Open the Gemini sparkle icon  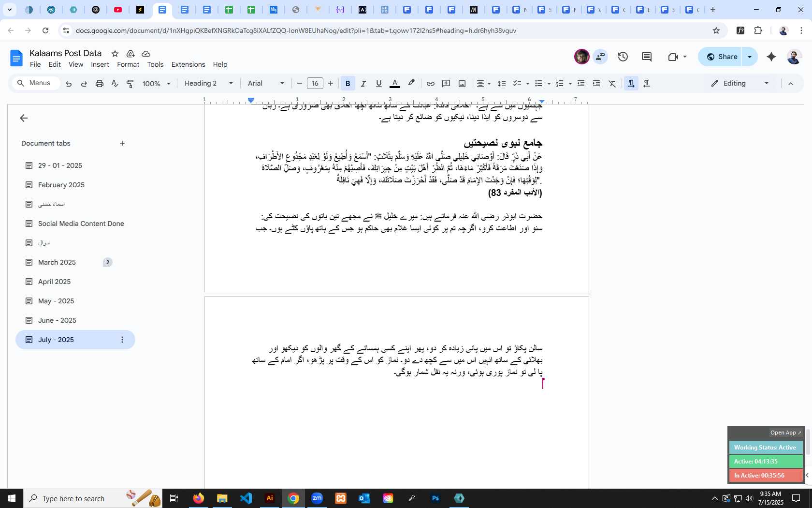pos(771,57)
